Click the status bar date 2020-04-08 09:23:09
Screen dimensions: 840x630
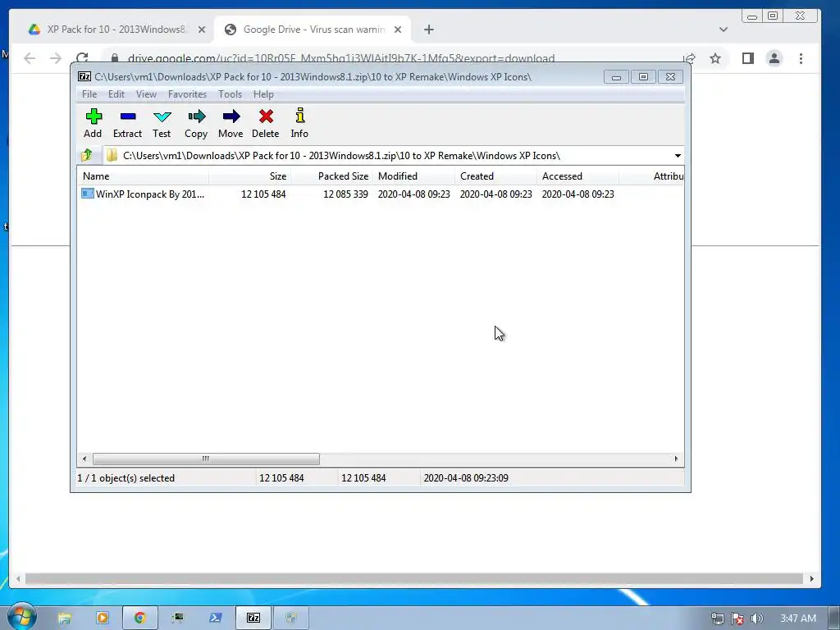pos(466,478)
